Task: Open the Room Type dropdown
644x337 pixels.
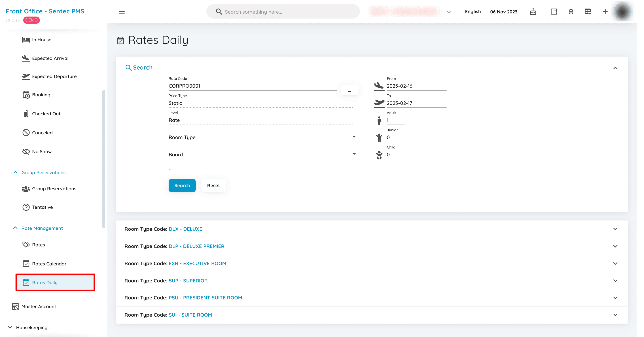Action: tap(263, 137)
